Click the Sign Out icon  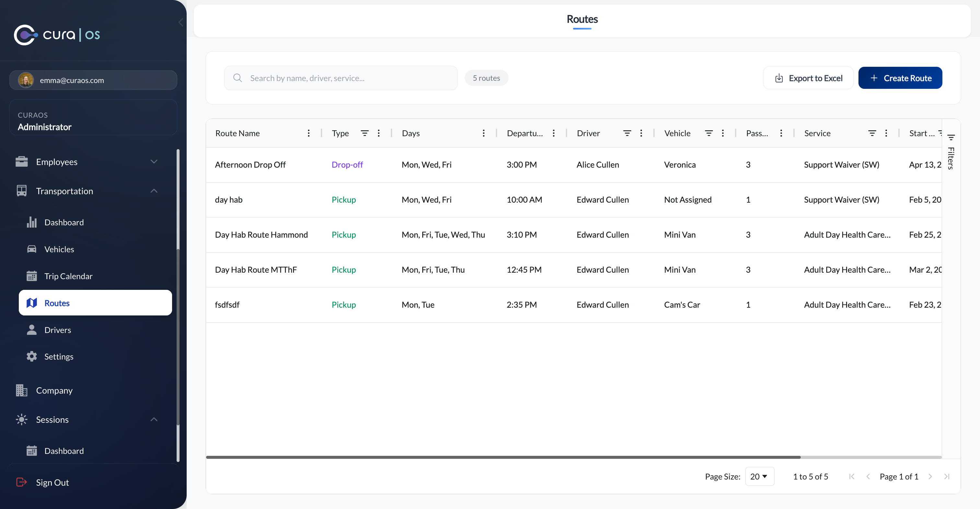click(x=22, y=482)
